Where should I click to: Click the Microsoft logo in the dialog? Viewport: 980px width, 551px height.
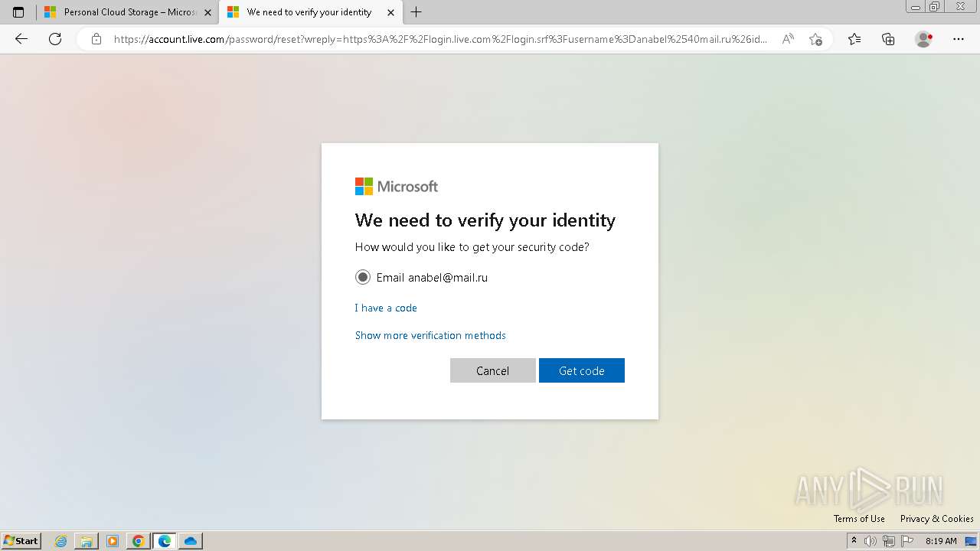[397, 186]
